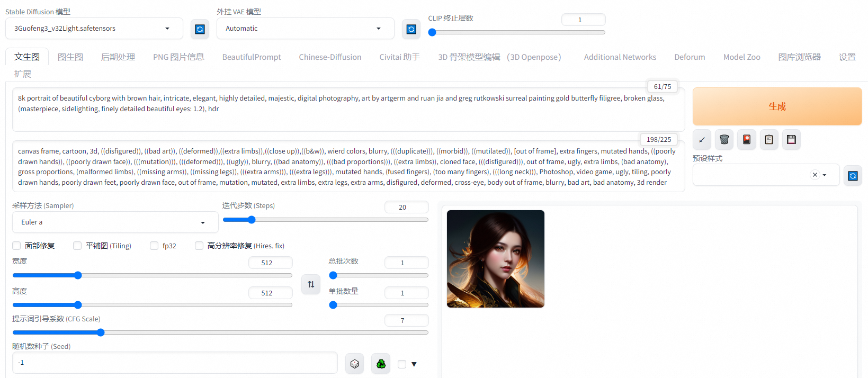Toggle the fp32 checkbox
Viewport: 868px width, 378px height.
click(154, 246)
